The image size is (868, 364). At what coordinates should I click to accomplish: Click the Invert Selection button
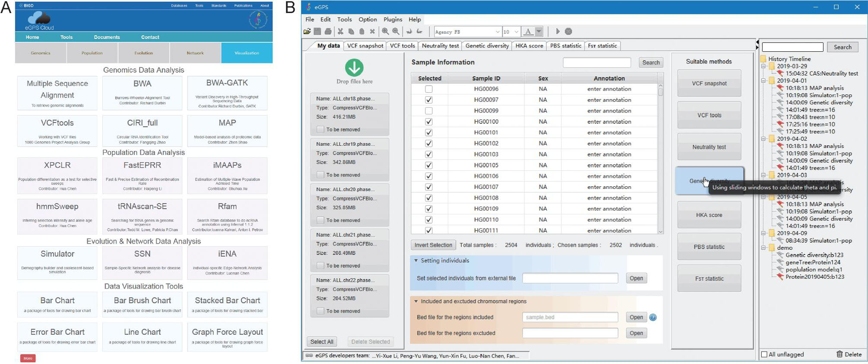tap(433, 245)
